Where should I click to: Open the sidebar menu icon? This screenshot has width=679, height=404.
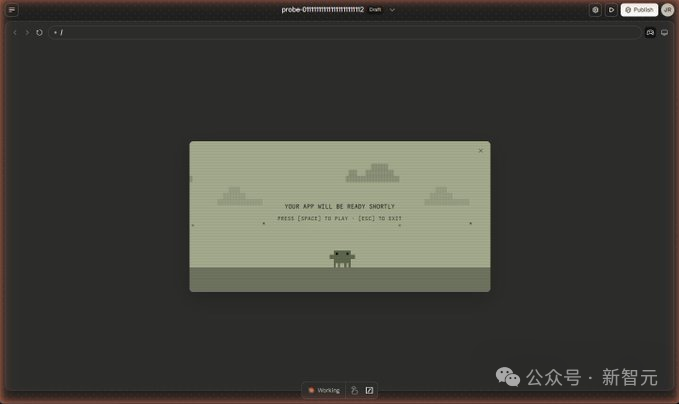[x=12, y=10]
